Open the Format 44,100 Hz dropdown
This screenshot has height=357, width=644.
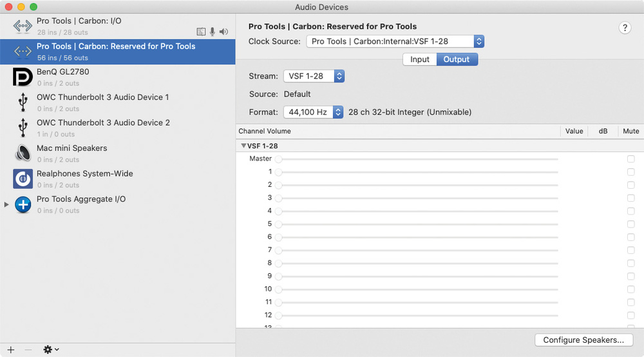[313, 112]
